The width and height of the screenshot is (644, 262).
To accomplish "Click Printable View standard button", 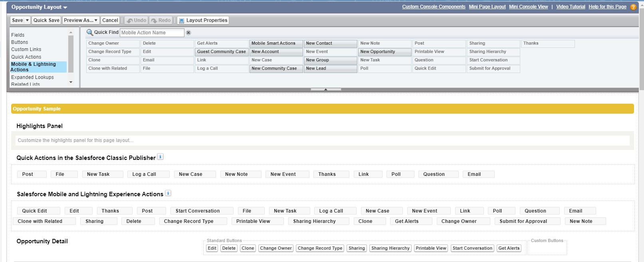I will coord(431,248).
